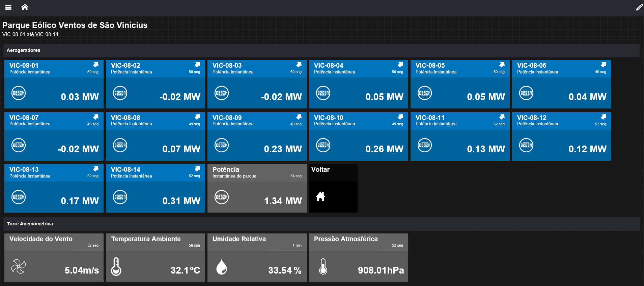
Task: Click meter icon on VIC-08-04 tile
Action: tap(323, 93)
